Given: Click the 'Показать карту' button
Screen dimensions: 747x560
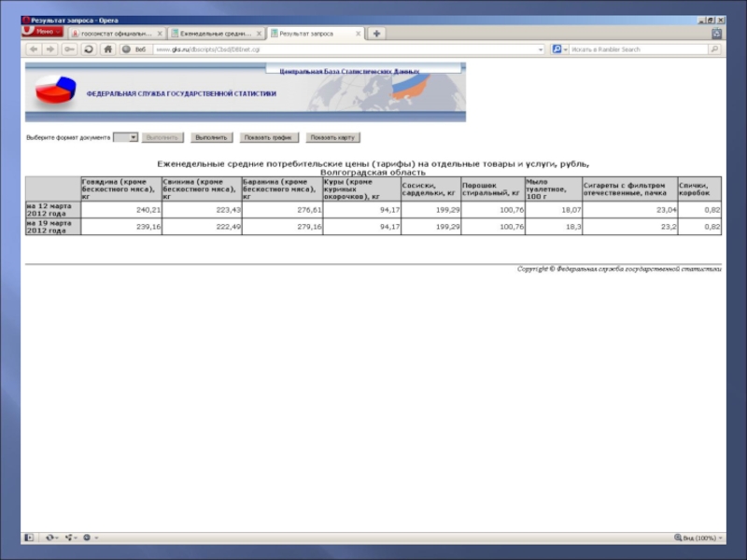Looking at the screenshot, I should 331,137.
